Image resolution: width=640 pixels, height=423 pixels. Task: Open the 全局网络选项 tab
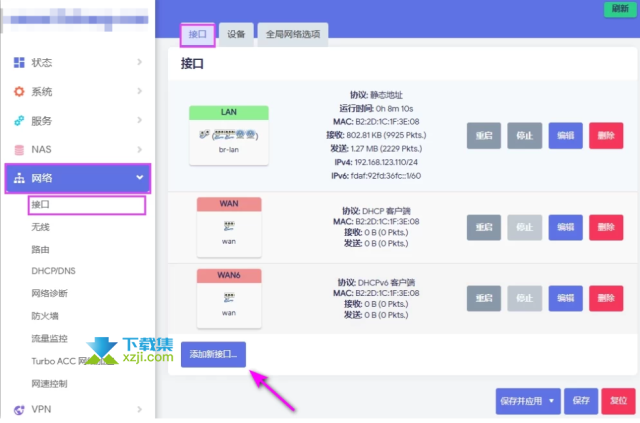pos(293,34)
